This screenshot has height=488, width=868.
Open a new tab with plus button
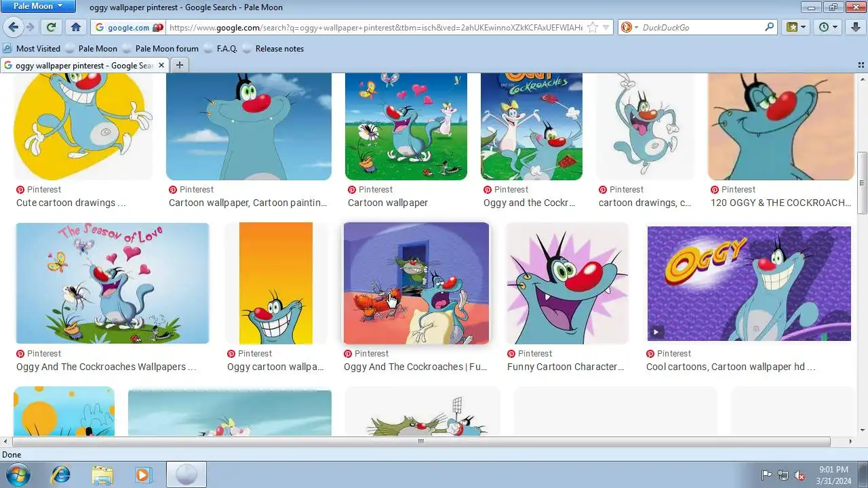(x=179, y=66)
